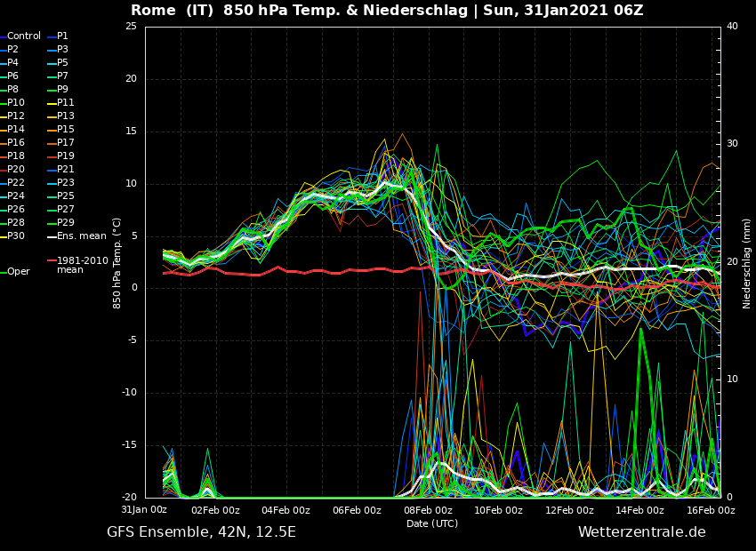Click legend label "P27"
The height and width of the screenshot is (551, 756).
coord(66,209)
